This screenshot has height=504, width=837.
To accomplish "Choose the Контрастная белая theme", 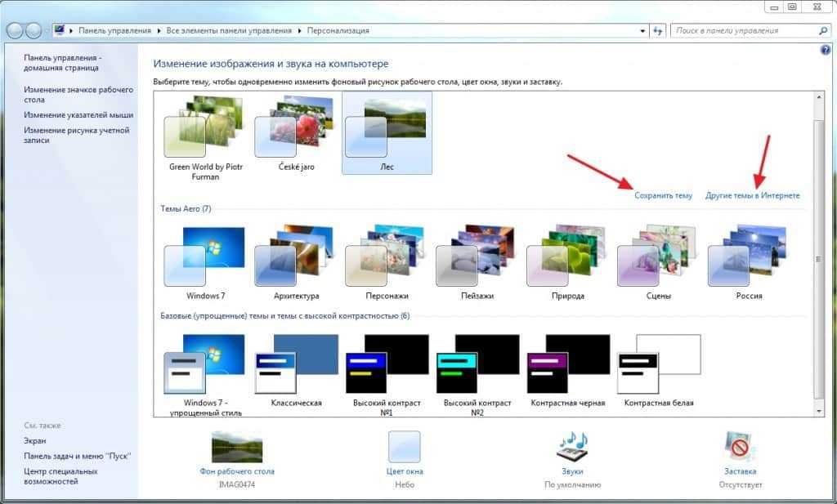I will tap(658, 371).
